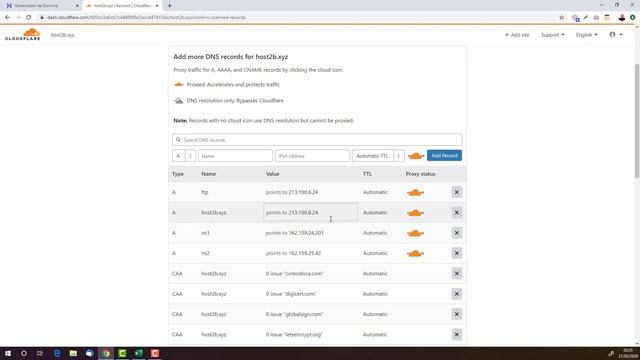Image resolution: width=640 pixels, height=360 pixels.
Task: Click the host2b.xyz site name in header
Action: pyautogui.click(x=62, y=35)
